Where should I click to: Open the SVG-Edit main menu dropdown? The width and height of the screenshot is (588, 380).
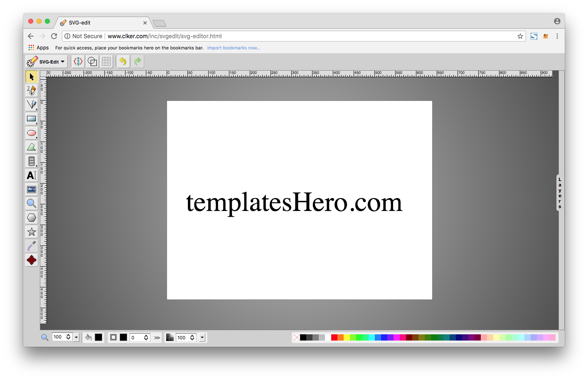click(x=47, y=61)
